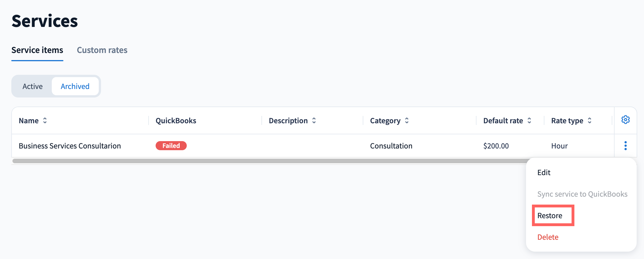Switch to the Service items tab
Viewport: 644px width, 259px height.
click(x=37, y=50)
